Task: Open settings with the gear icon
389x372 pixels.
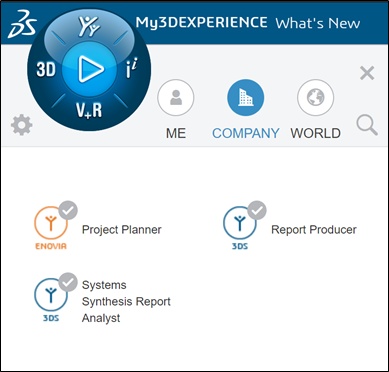Action: (x=22, y=125)
